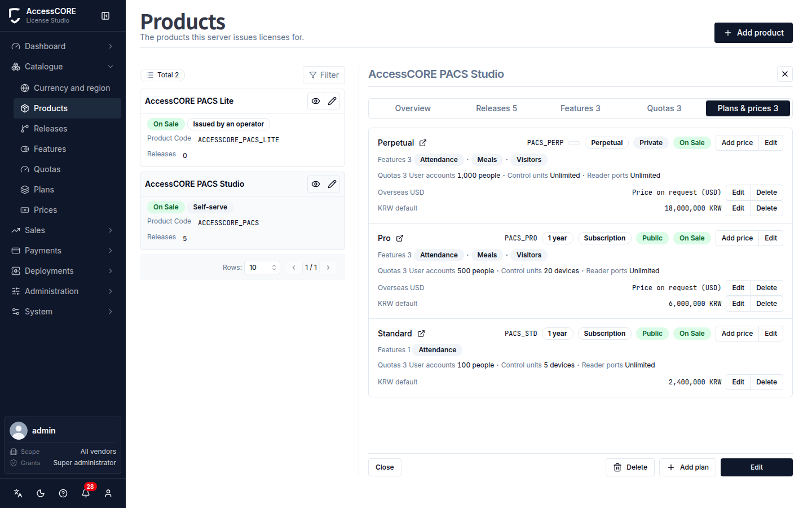Collapse the Catalogue menu
812x508 pixels.
pos(63,67)
